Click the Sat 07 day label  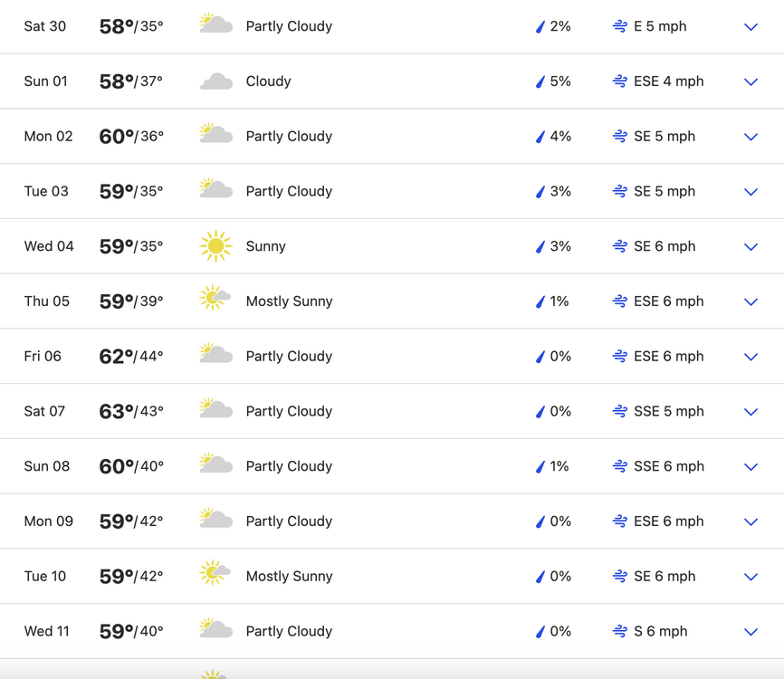pos(44,411)
